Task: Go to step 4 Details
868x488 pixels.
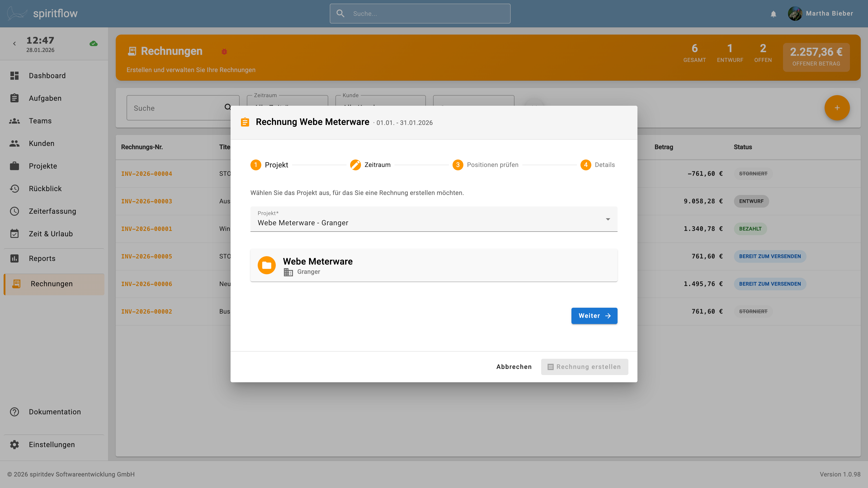Action: 597,165
